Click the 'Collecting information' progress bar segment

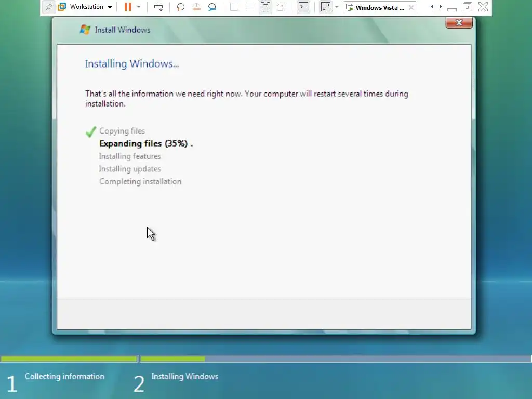(69, 358)
